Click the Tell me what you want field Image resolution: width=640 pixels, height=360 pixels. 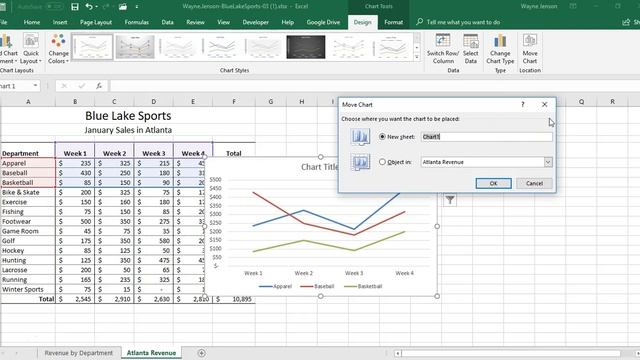(x=463, y=22)
